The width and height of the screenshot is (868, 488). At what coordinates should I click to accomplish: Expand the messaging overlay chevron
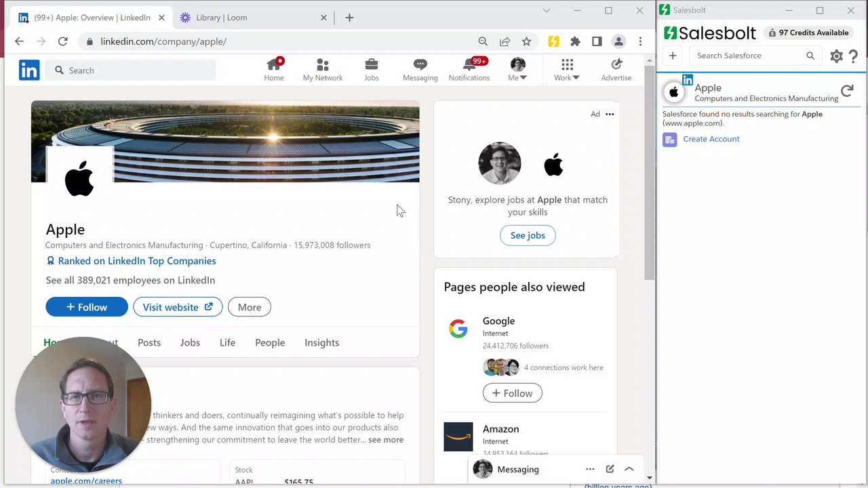click(629, 469)
